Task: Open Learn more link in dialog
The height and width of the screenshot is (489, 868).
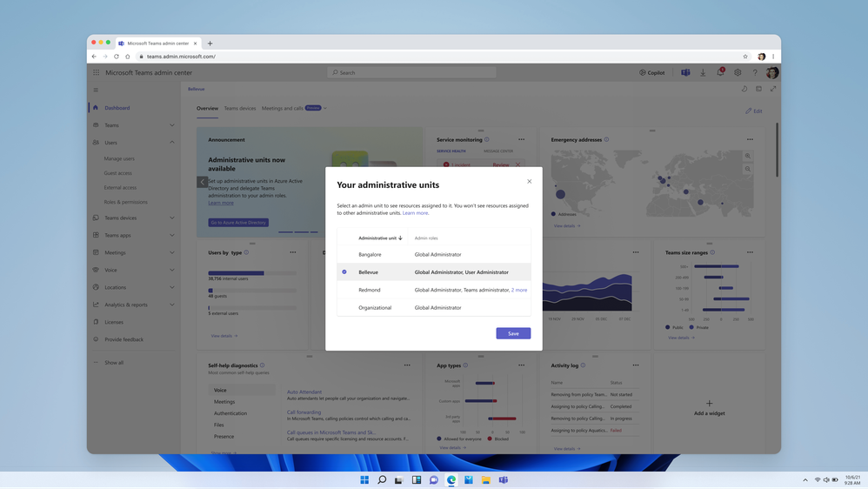Action: [x=415, y=212]
